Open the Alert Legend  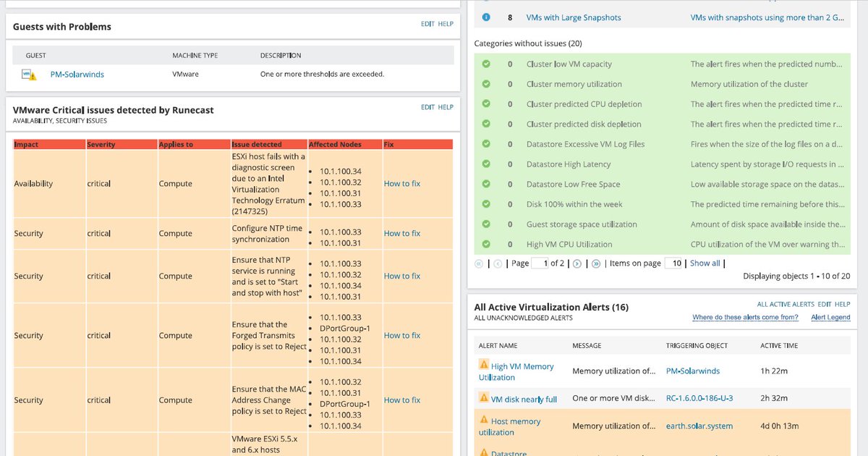point(830,317)
